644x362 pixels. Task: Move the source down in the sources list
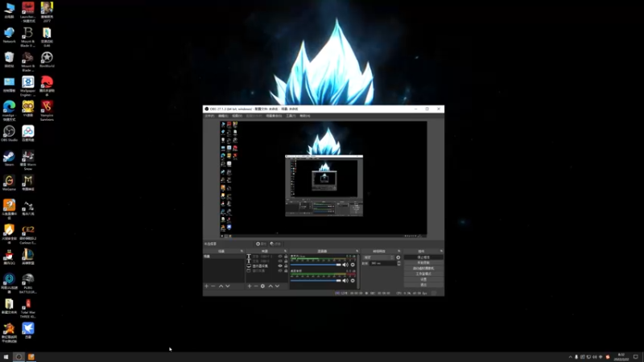pyautogui.click(x=277, y=286)
